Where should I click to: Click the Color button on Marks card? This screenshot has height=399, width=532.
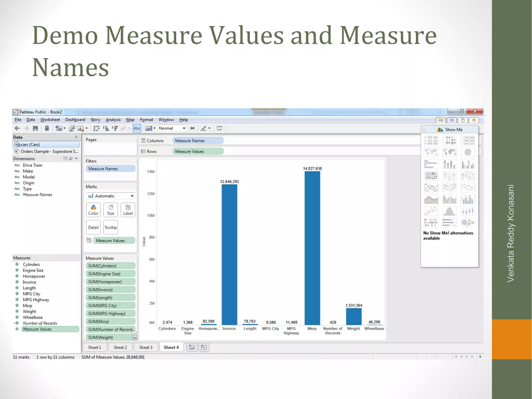coord(93,210)
